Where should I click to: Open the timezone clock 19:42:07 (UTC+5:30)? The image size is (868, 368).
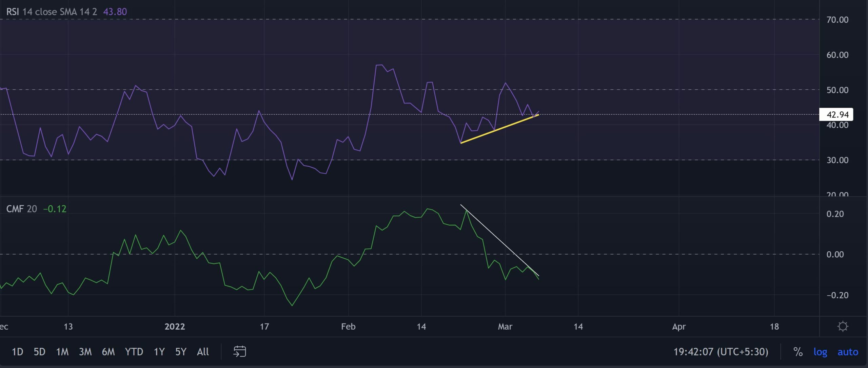pyautogui.click(x=721, y=352)
